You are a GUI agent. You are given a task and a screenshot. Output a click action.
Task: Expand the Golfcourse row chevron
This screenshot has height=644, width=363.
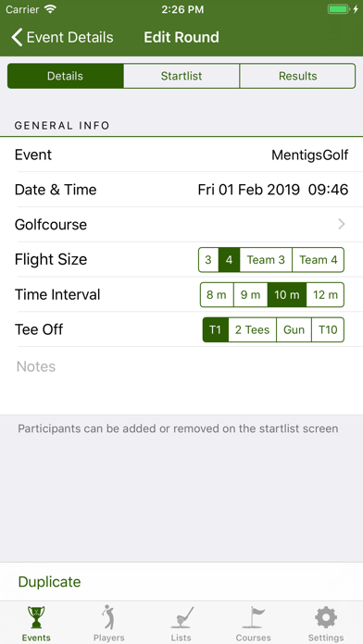pyautogui.click(x=341, y=224)
